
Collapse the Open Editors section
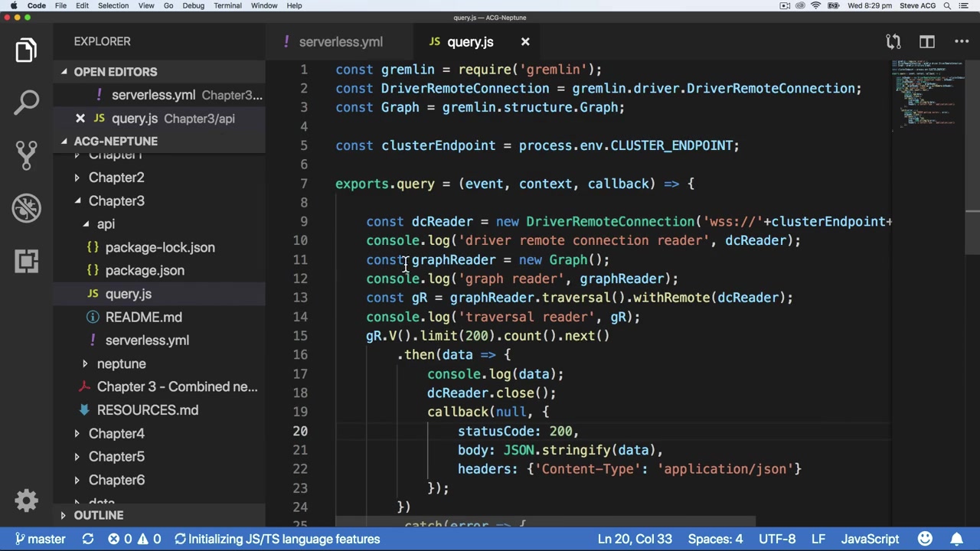click(64, 72)
